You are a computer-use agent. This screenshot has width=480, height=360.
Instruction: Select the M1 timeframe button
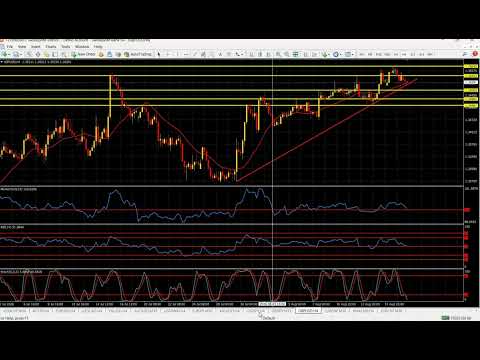click(x=362, y=54)
